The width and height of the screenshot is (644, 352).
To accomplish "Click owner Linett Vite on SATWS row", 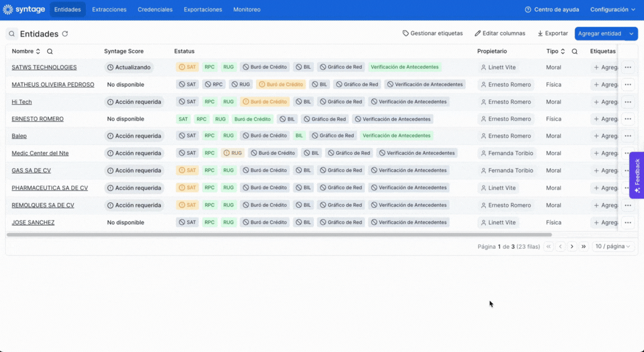I will tap(498, 67).
